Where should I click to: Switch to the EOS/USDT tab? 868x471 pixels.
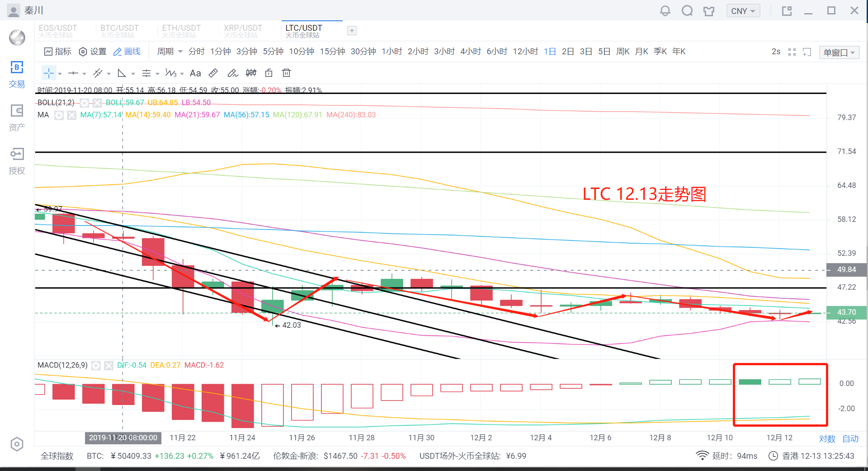58,31
